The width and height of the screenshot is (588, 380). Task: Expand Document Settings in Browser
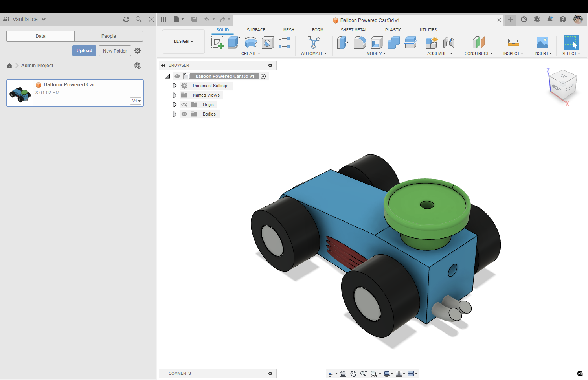175,86
